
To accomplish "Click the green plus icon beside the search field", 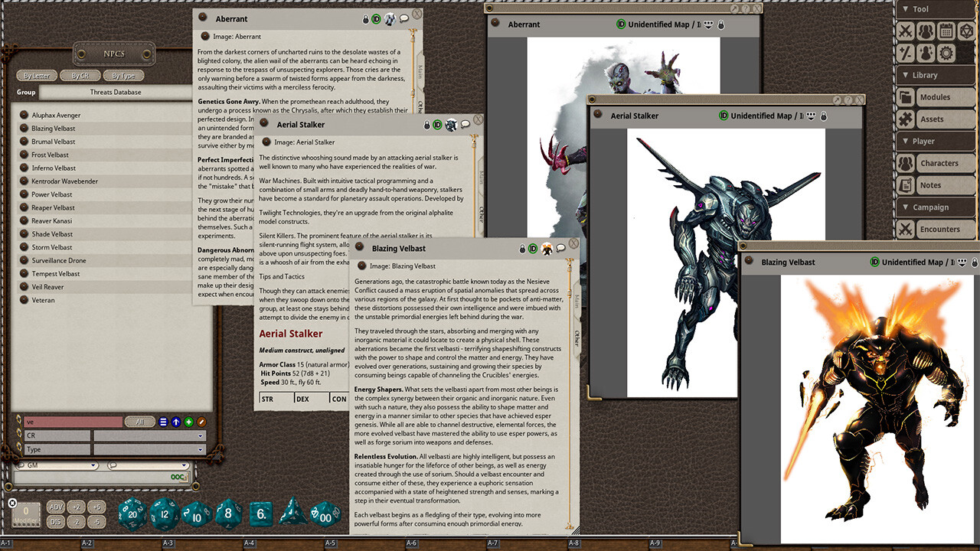I will [188, 422].
